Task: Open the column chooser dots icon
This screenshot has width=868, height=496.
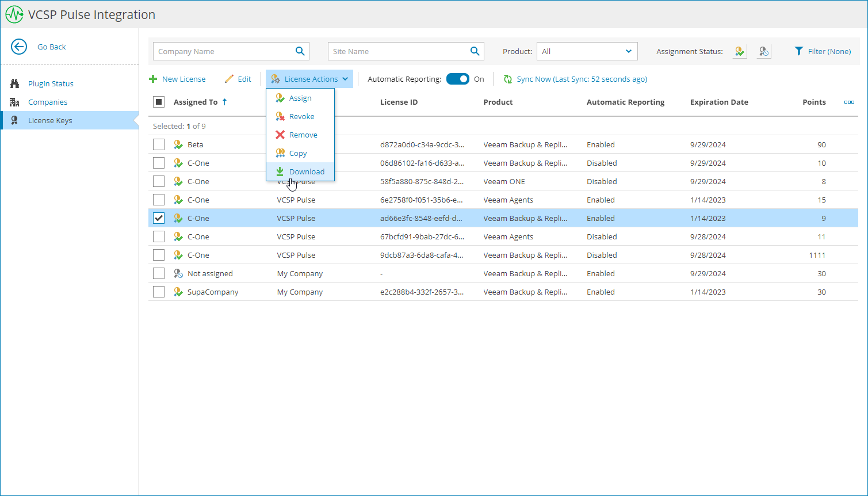Action: coord(849,102)
